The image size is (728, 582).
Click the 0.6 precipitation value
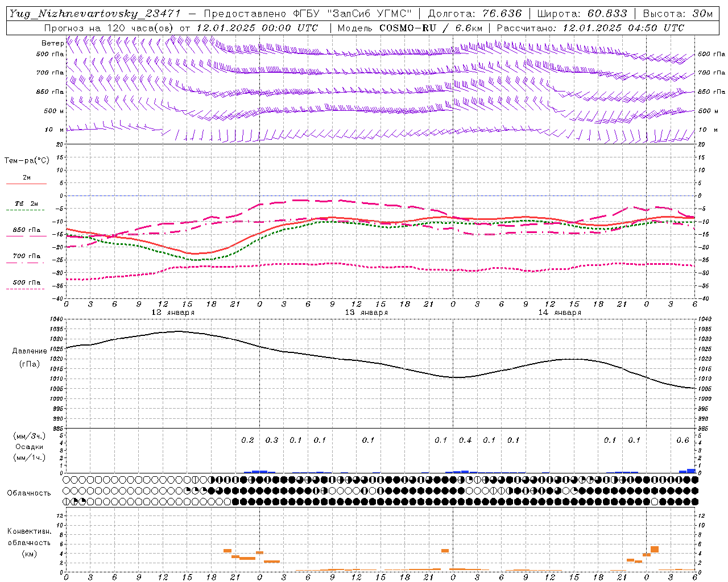682,440
